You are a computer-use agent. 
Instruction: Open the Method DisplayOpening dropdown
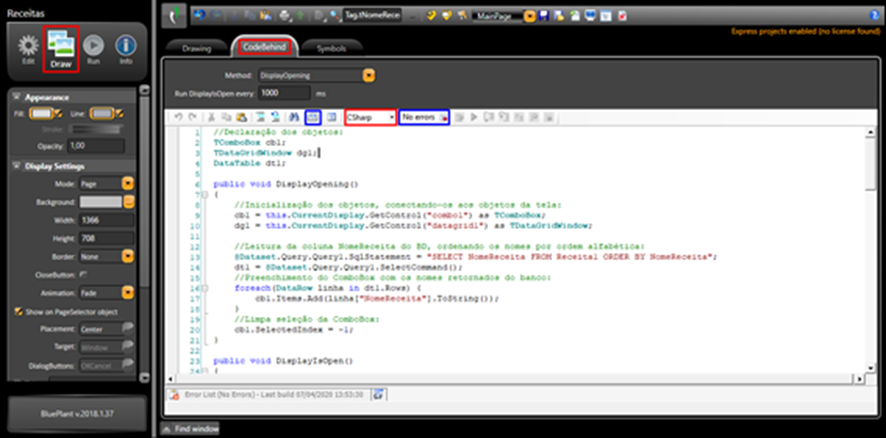pyautogui.click(x=369, y=74)
